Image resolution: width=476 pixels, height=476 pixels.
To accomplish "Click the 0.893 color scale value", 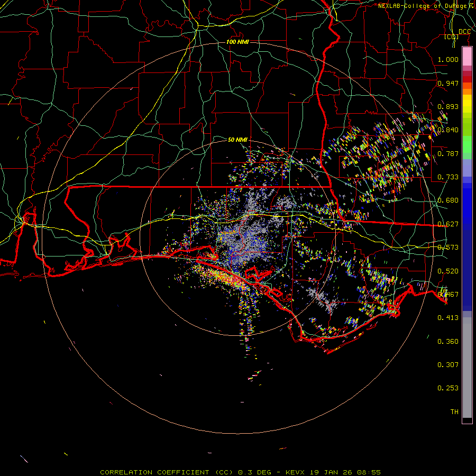I will click(448, 106).
